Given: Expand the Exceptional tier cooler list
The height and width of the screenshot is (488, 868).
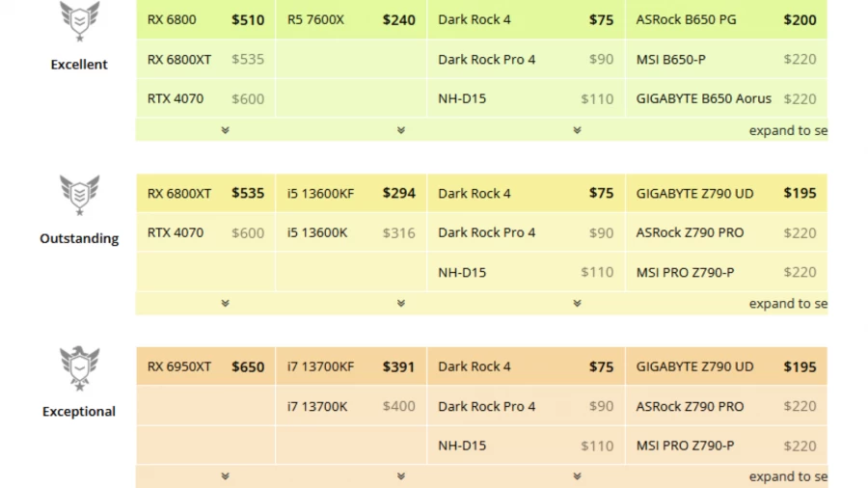Looking at the screenshot, I should [577, 476].
